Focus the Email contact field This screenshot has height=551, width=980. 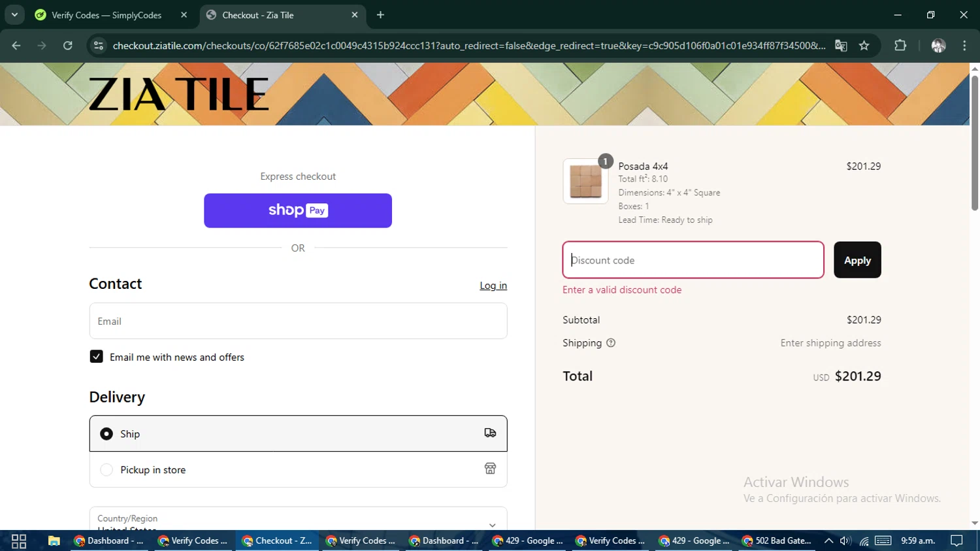coord(298,321)
